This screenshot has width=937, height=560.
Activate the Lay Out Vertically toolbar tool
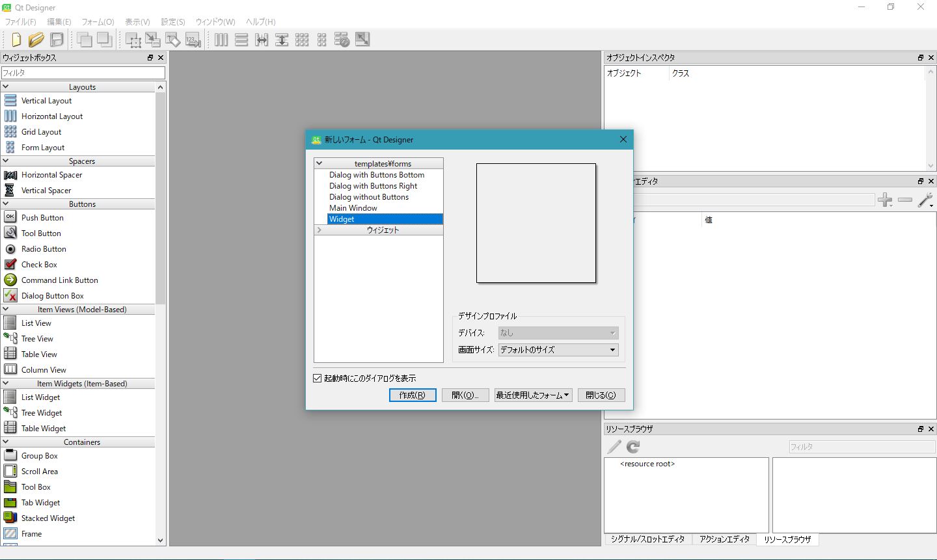241,40
